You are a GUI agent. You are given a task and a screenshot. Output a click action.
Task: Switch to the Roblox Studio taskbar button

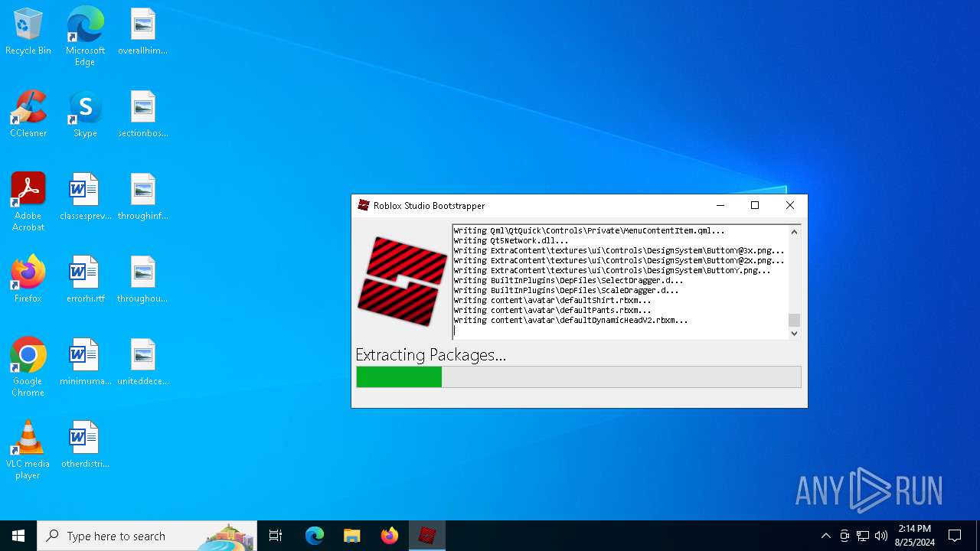[427, 536]
